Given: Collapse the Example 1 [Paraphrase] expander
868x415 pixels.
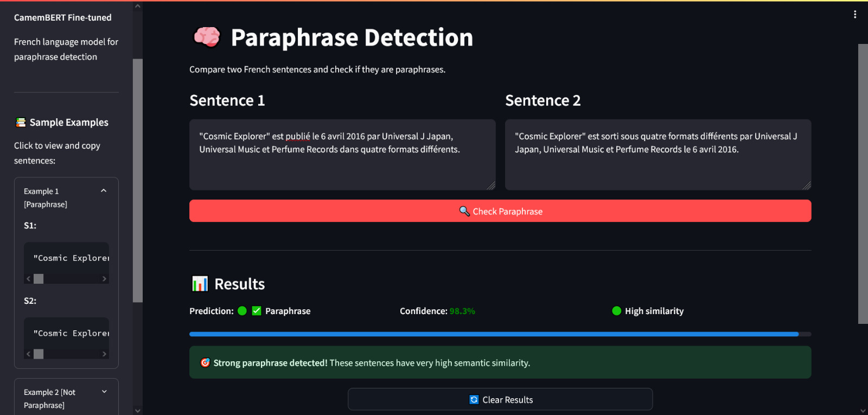Looking at the screenshot, I should (104, 191).
